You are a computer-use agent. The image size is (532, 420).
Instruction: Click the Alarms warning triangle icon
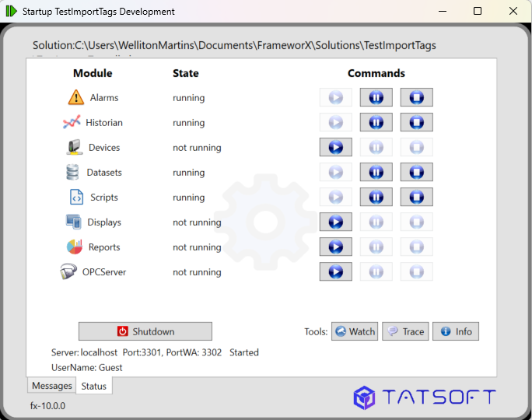75,97
